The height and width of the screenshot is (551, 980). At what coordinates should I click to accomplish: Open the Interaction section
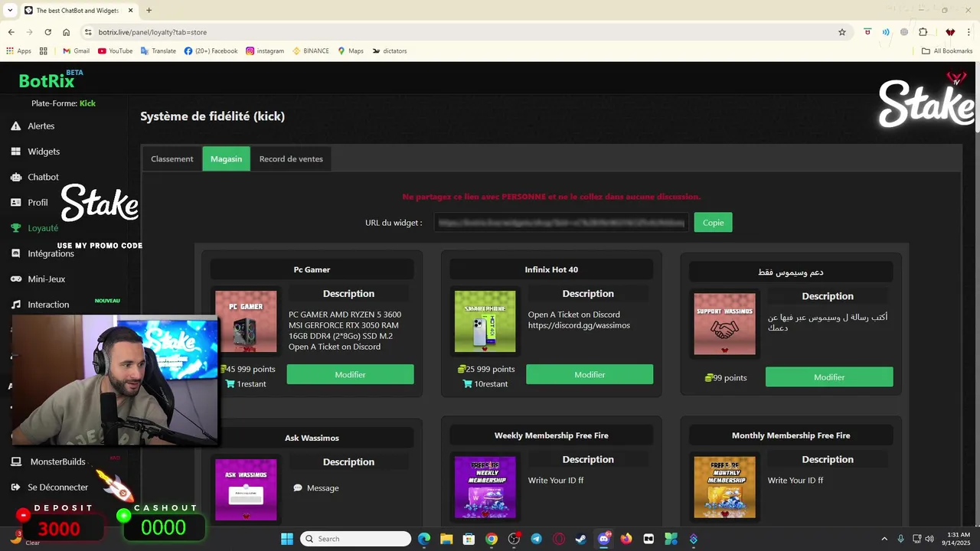pyautogui.click(x=41, y=305)
